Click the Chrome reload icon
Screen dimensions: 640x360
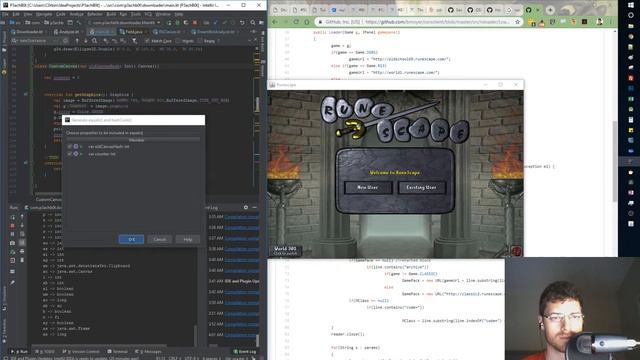[296, 22]
